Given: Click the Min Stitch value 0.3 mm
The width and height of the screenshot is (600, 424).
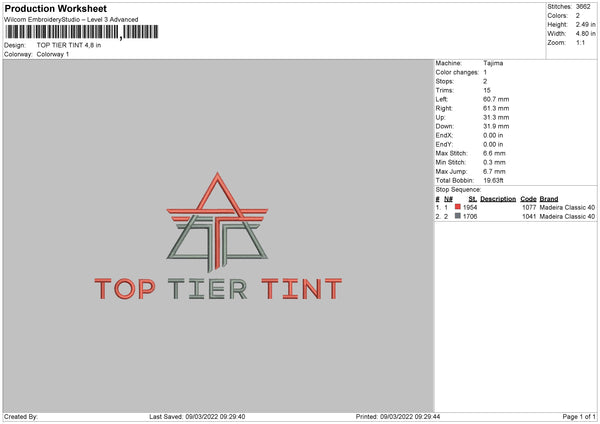Looking at the screenshot, I should tap(494, 162).
